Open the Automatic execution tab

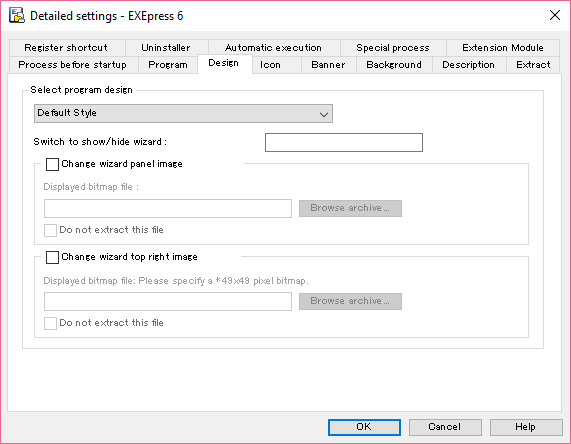tap(273, 48)
